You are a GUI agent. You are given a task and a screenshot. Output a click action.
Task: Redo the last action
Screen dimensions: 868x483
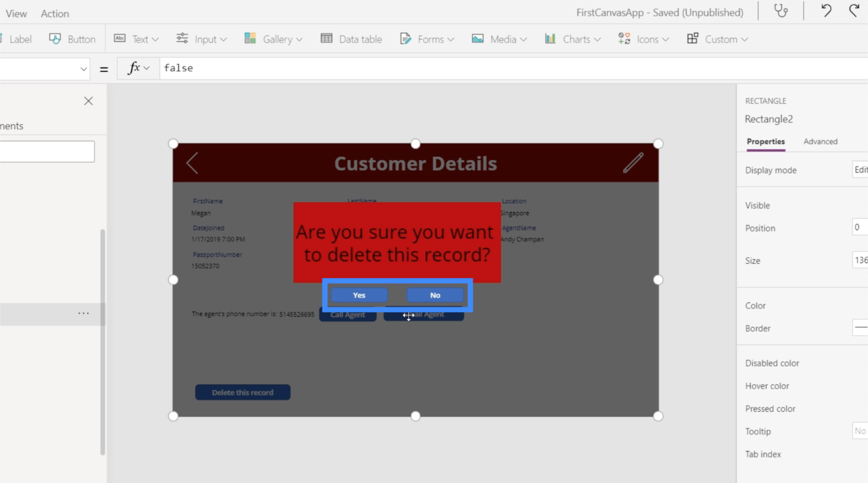coord(854,11)
